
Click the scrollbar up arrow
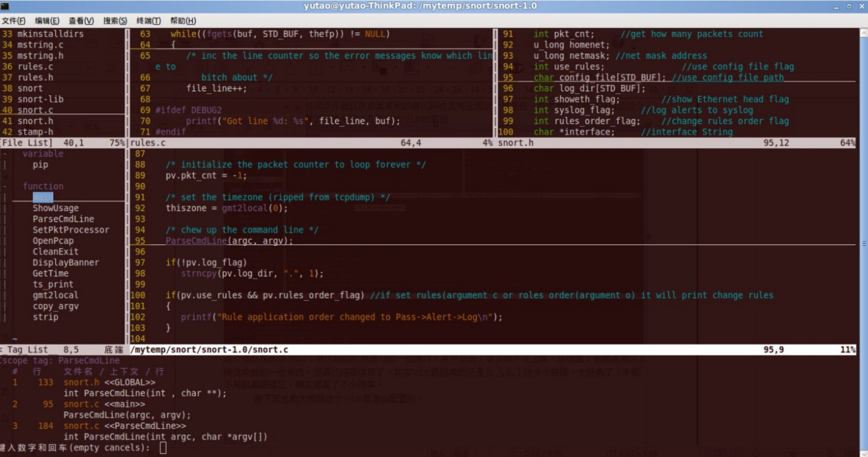click(864, 33)
